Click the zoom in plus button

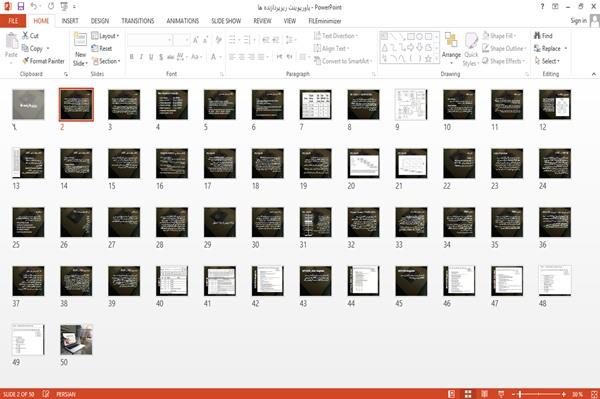pos(564,394)
